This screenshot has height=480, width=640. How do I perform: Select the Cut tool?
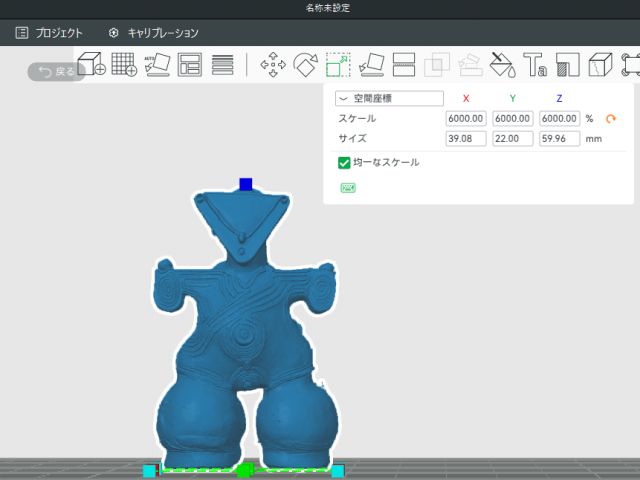click(x=404, y=65)
